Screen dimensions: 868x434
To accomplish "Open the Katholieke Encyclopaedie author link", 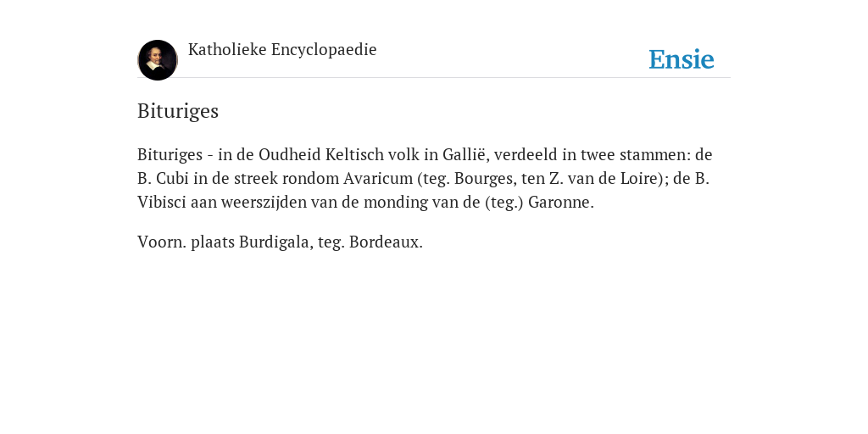I will [x=282, y=50].
